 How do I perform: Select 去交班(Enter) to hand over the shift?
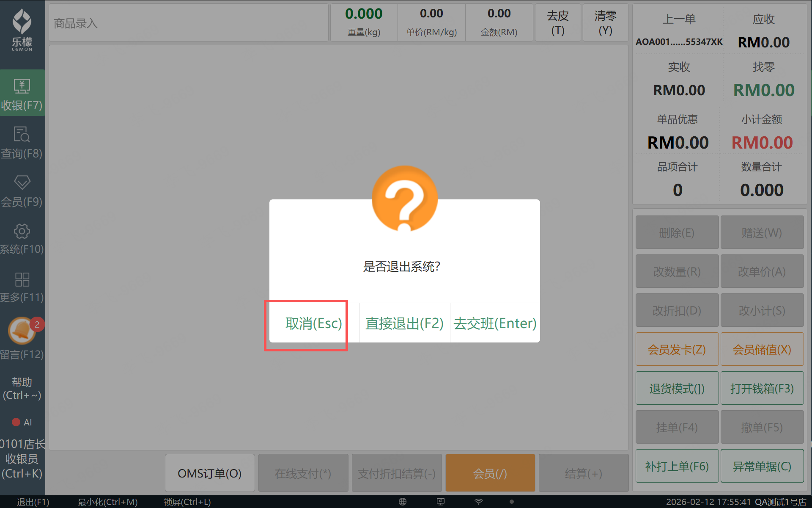495,323
